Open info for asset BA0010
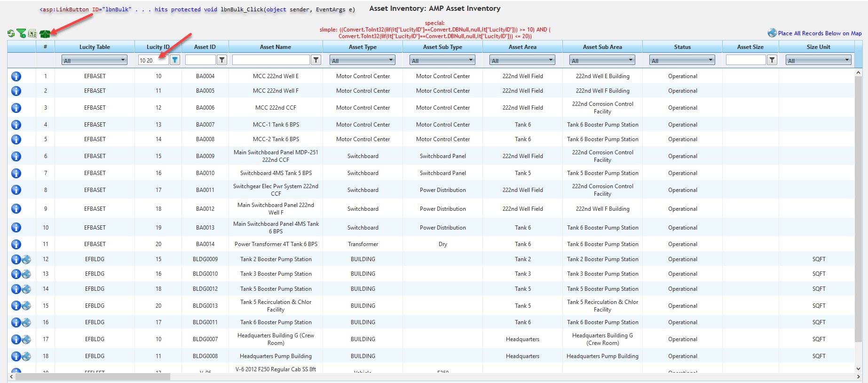The image size is (868, 383). tap(16, 173)
